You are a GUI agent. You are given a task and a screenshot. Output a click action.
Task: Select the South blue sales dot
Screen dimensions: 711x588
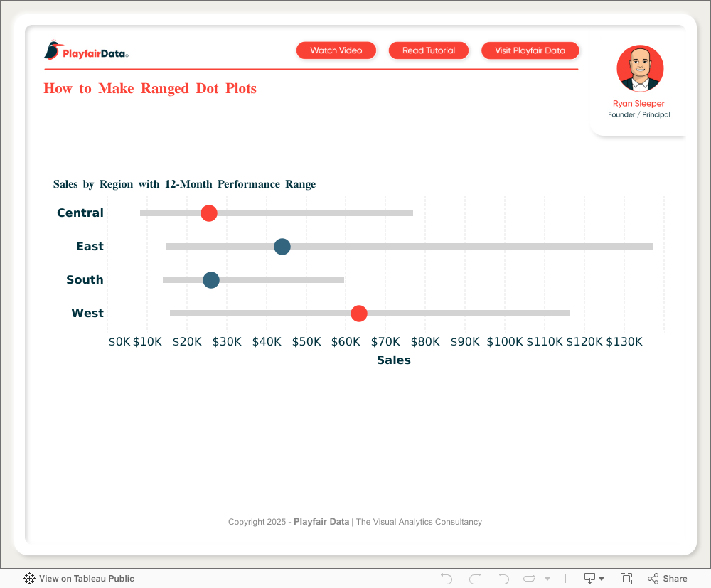point(211,280)
